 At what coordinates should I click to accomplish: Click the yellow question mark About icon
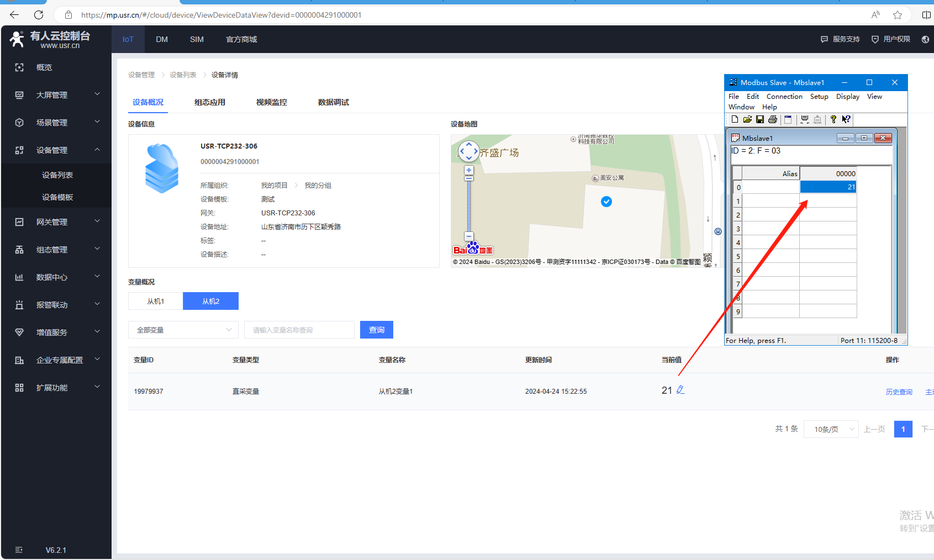tap(833, 119)
